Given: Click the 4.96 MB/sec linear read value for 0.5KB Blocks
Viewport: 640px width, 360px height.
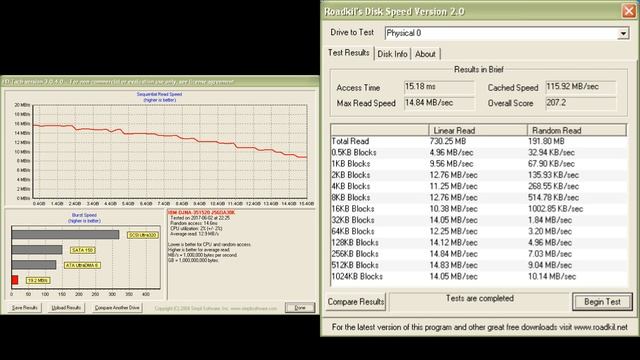Looking at the screenshot, I should click(451, 153).
